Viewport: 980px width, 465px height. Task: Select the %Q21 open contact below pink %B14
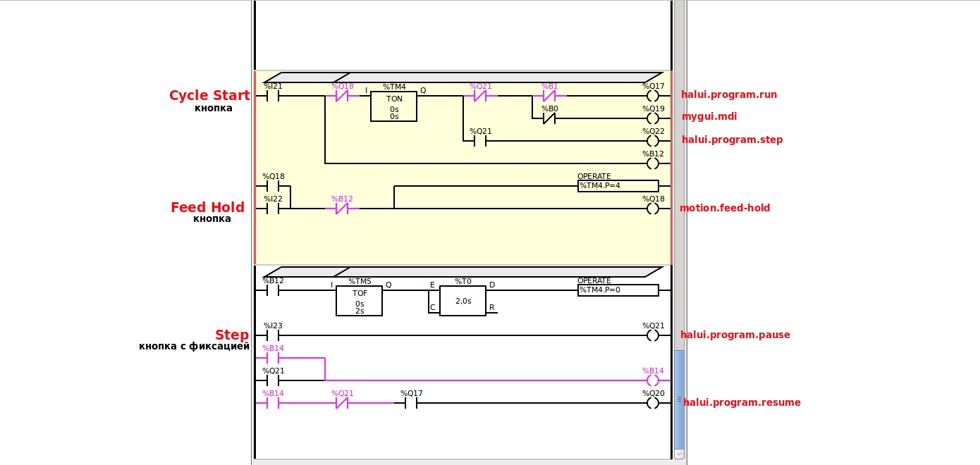click(x=273, y=380)
